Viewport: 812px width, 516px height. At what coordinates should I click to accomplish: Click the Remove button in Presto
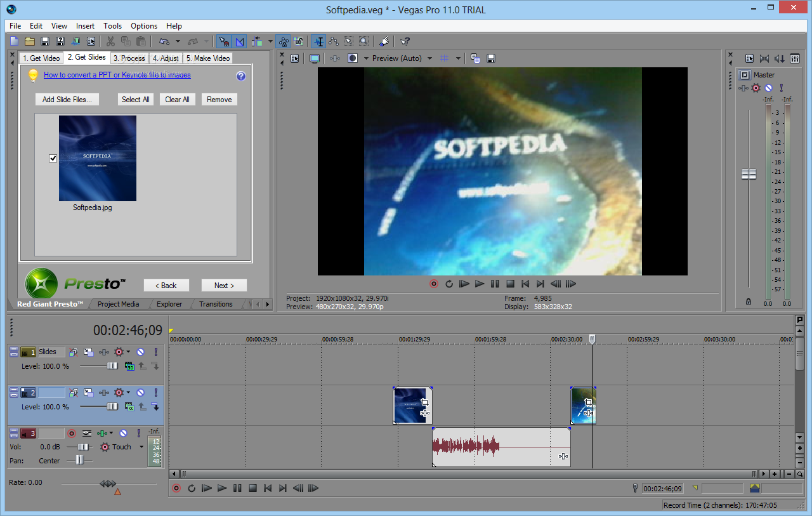click(x=219, y=100)
